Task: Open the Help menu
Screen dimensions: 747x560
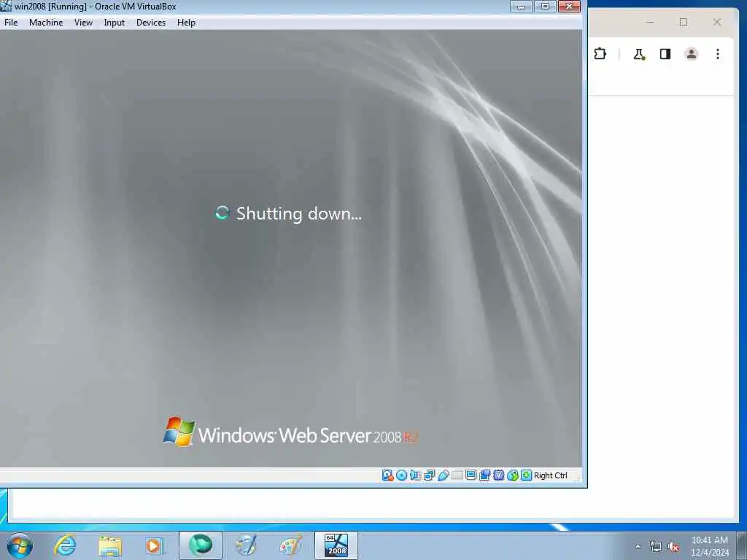Action: tap(186, 23)
